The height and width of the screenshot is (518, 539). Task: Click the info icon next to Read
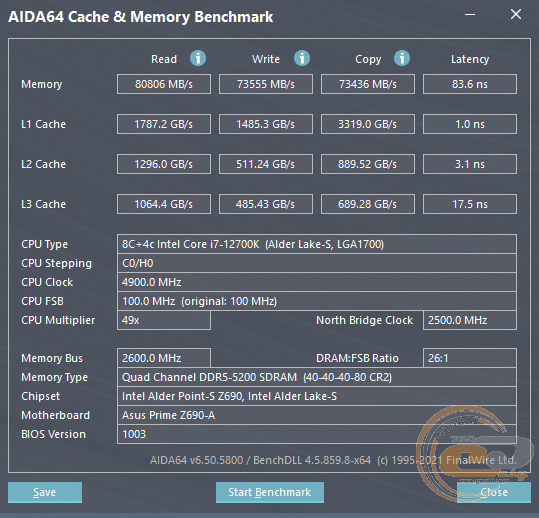click(198, 58)
